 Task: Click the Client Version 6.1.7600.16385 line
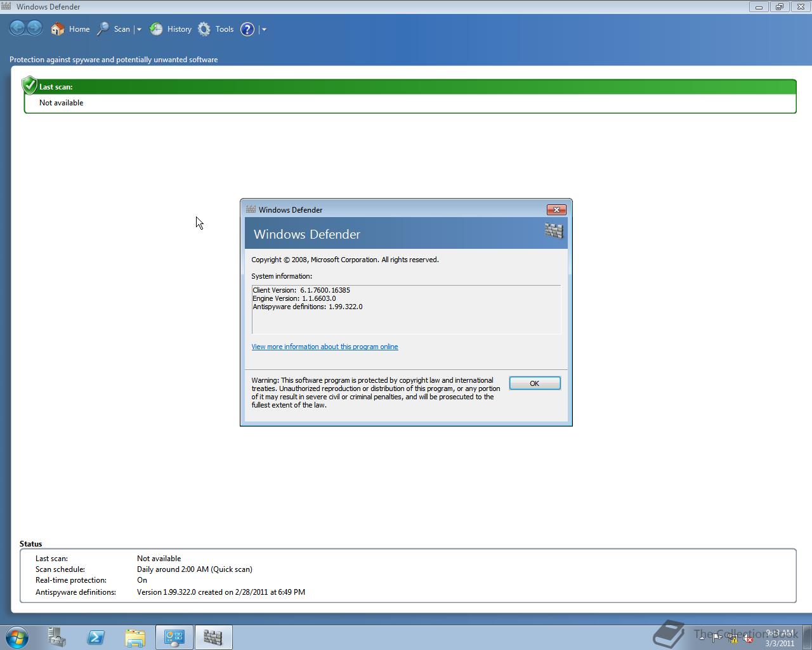(x=301, y=290)
